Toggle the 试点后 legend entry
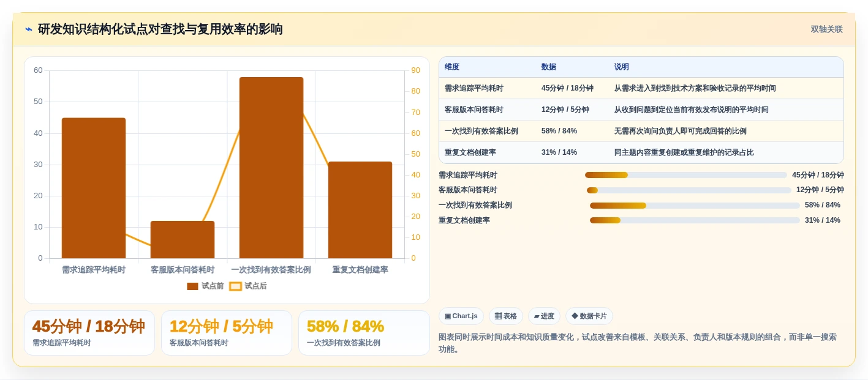Viewport: 868px width, 380px height. click(x=248, y=286)
